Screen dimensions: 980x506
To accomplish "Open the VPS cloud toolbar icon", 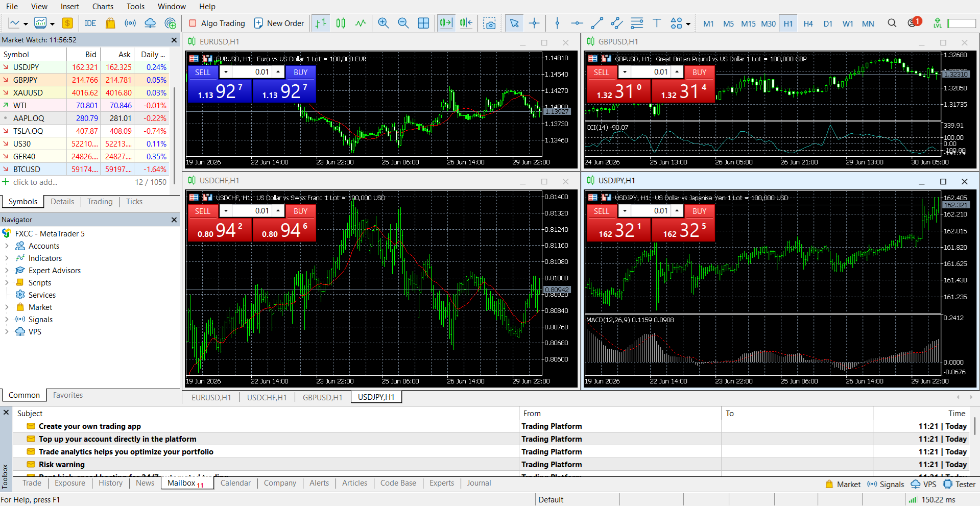I will [150, 23].
